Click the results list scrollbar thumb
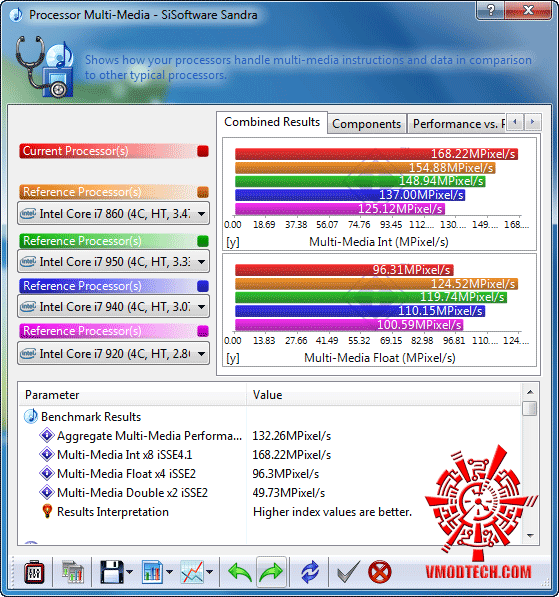Image resolution: width=559 pixels, height=597 pixels. coord(530,409)
